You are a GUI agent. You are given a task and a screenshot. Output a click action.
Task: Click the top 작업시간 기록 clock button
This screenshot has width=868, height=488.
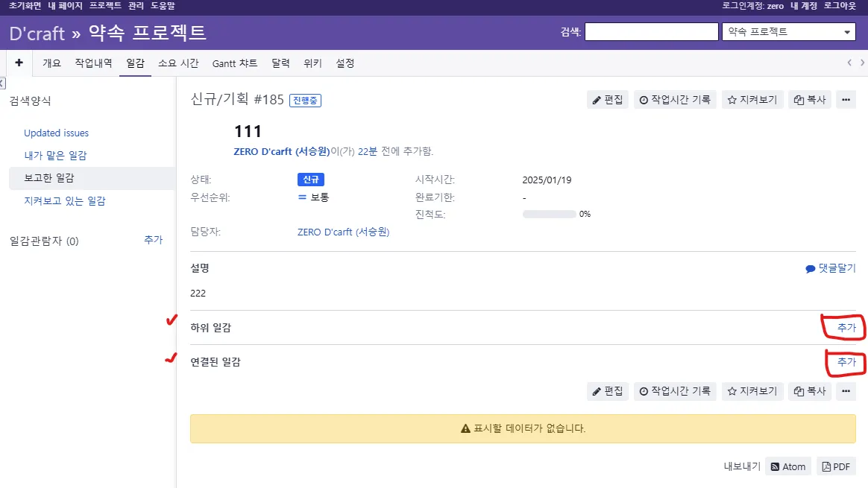click(x=675, y=100)
